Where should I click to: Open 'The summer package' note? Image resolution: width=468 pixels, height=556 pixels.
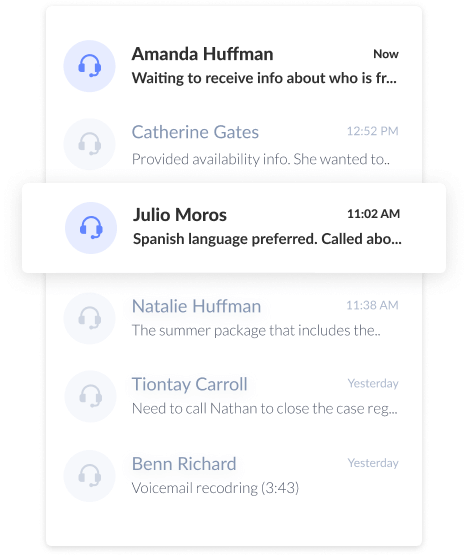(x=256, y=330)
